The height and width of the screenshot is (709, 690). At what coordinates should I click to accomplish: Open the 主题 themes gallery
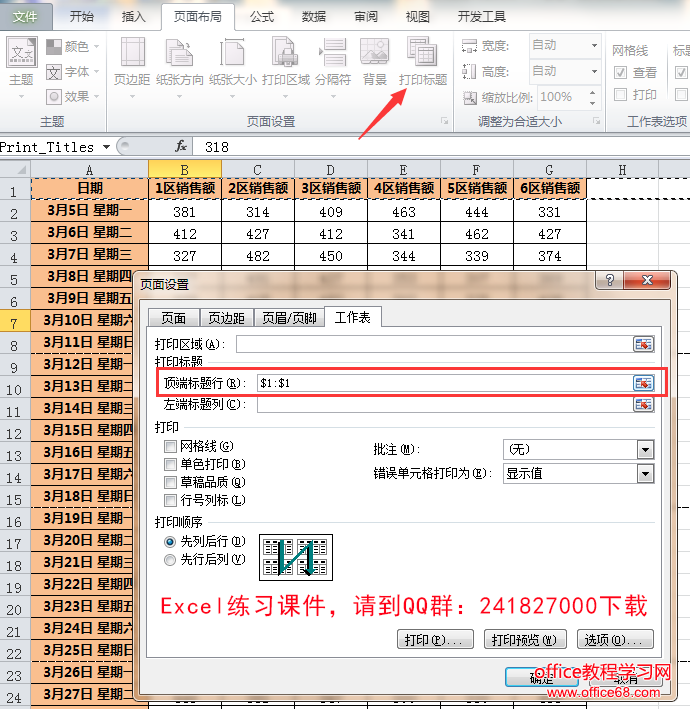pyautogui.click(x=21, y=68)
